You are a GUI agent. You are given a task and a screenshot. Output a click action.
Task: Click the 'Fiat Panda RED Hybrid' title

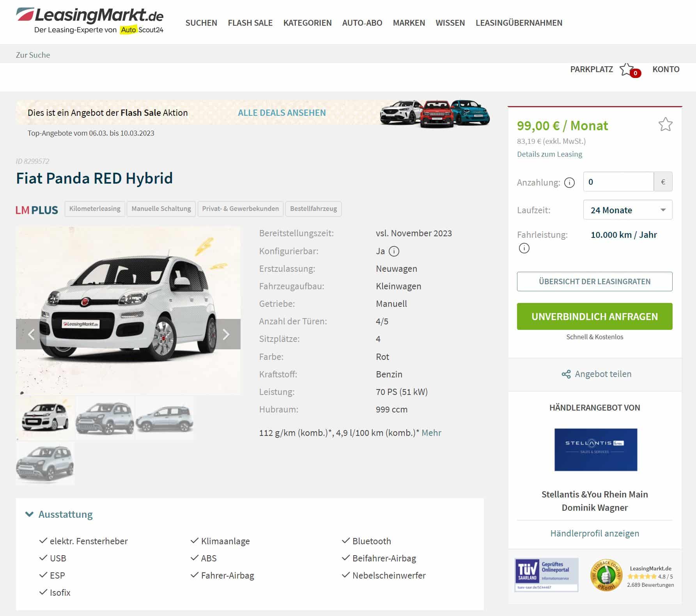coord(94,178)
